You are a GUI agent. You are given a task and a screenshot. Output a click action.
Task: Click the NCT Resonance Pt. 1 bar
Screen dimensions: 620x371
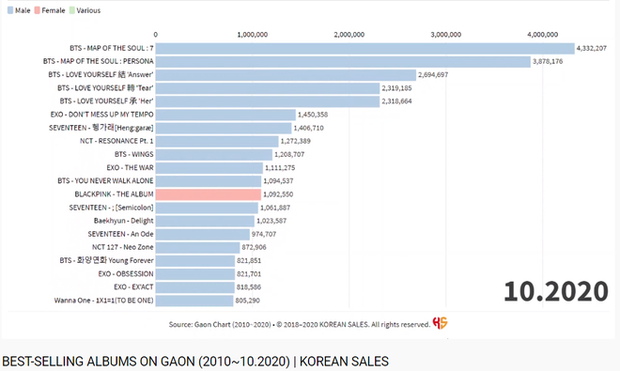click(x=217, y=141)
